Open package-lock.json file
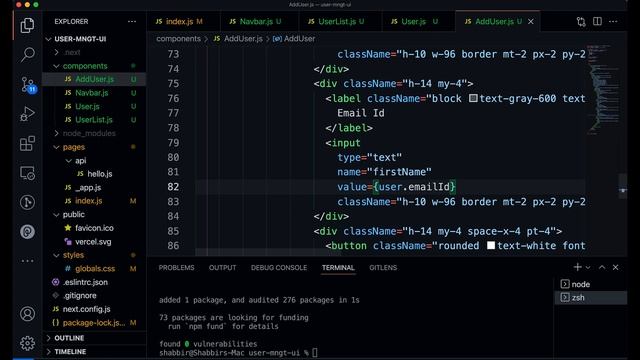The image size is (640, 360). (x=95, y=322)
